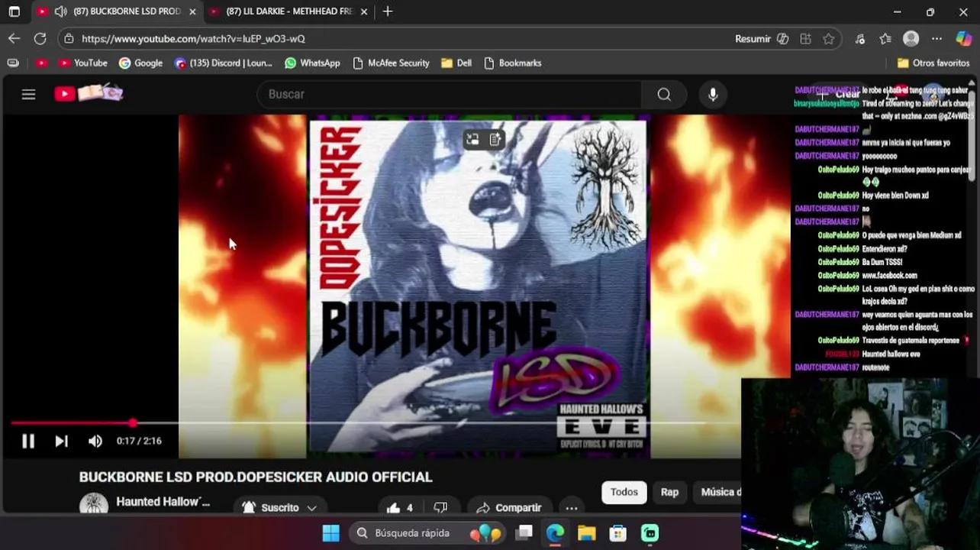
Task: Refresh the current page
Action: click(x=40, y=38)
